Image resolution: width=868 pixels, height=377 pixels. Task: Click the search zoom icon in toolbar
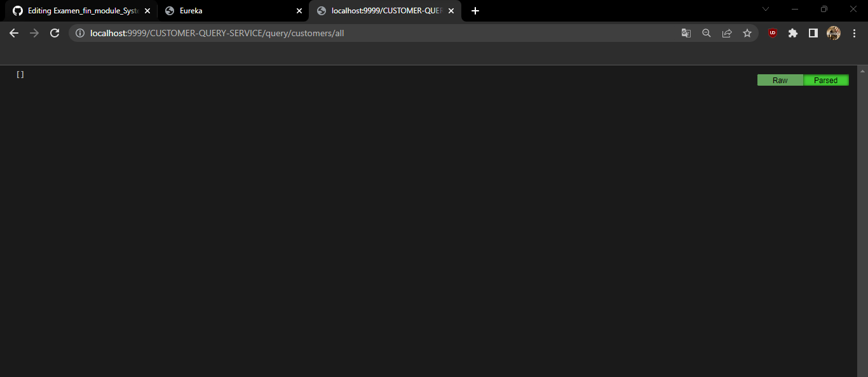(x=707, y=32)
